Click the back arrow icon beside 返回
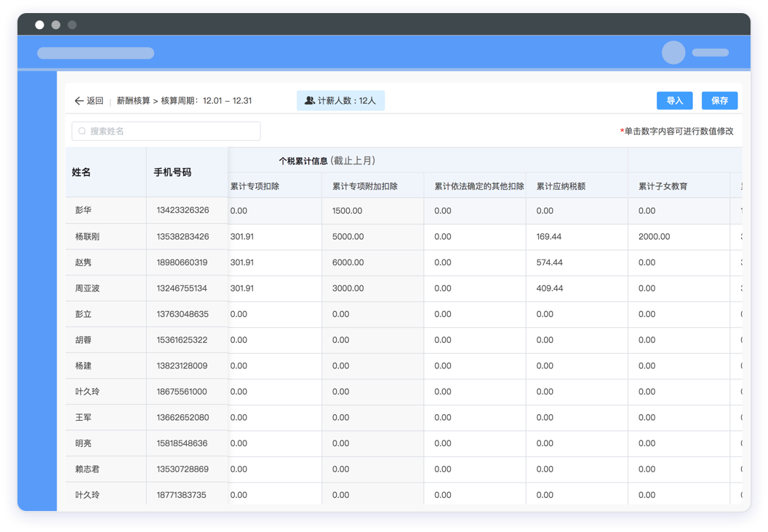768x532 pixels. click(x=79, y=101)
